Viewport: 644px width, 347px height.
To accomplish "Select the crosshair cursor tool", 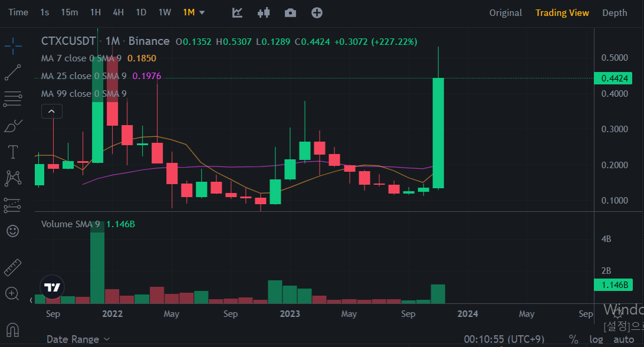I will point(13,45).
